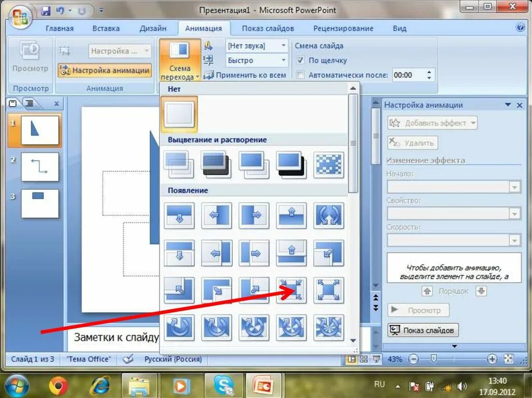The height and width of the screenshot is (398, 532).
Task: Choose the Uncover Left transition icon
Action: [217, 253]
